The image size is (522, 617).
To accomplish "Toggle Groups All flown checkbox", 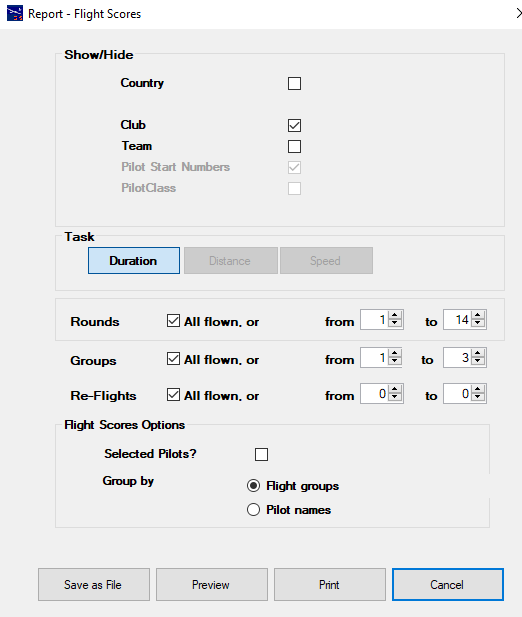I will [173, 358].
